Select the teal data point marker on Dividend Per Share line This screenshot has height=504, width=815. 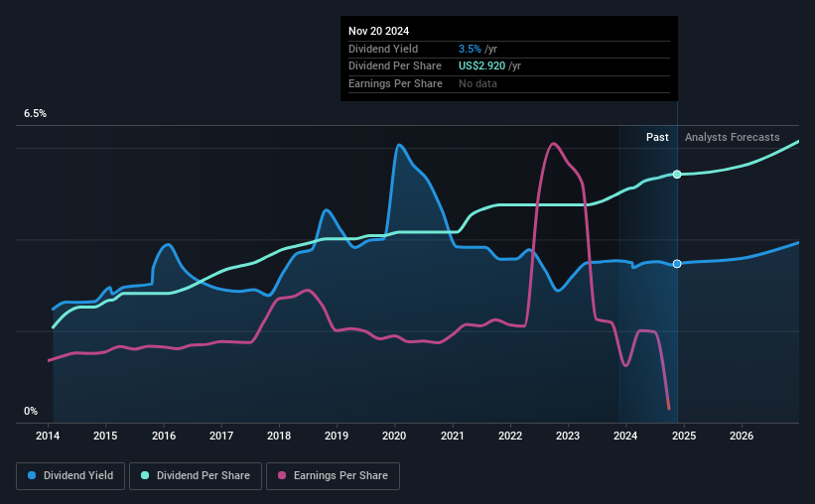pyautogui.click(x=677, y=174)
